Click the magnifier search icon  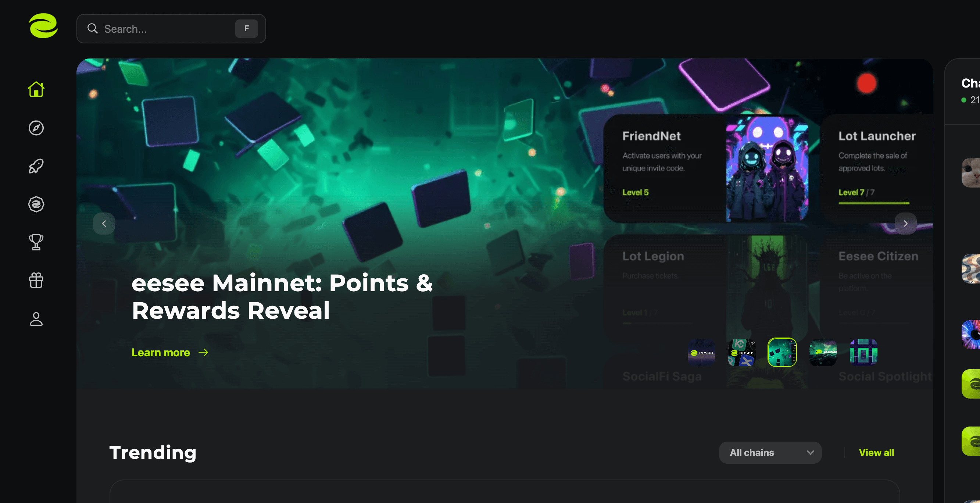[x=92, y=29]
